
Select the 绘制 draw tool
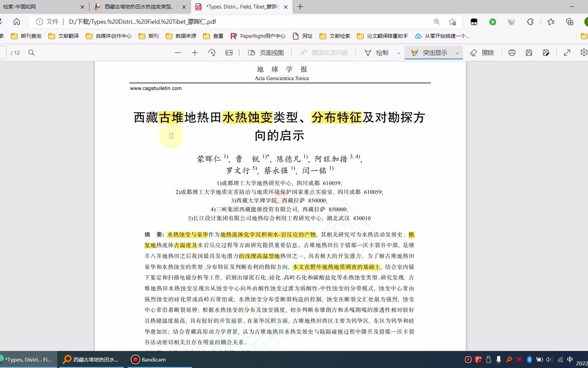376,52
